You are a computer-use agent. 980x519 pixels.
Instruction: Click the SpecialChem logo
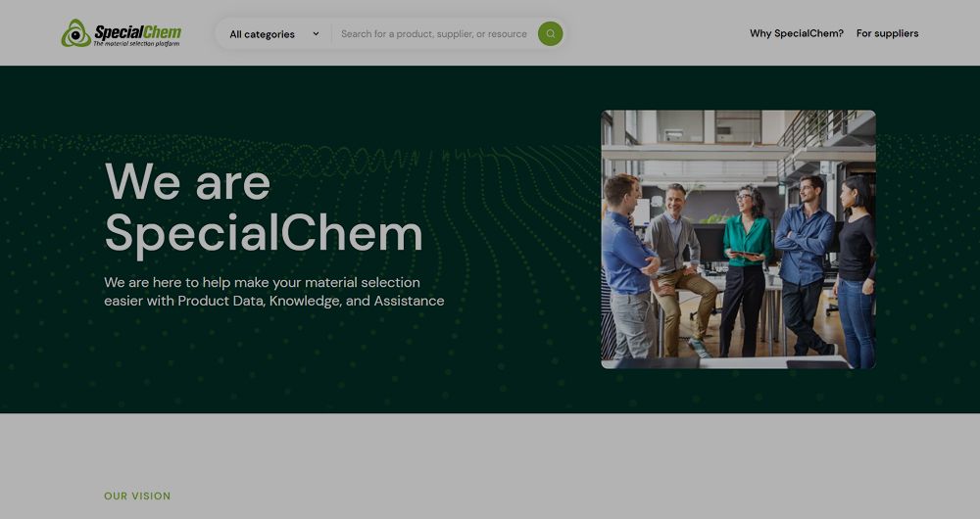point(122,33)
